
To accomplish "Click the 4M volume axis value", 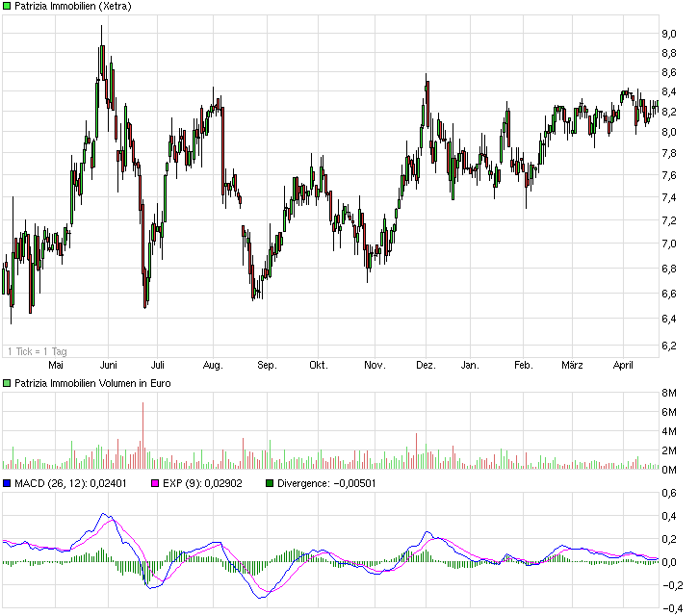I will [x=669, y=431].
